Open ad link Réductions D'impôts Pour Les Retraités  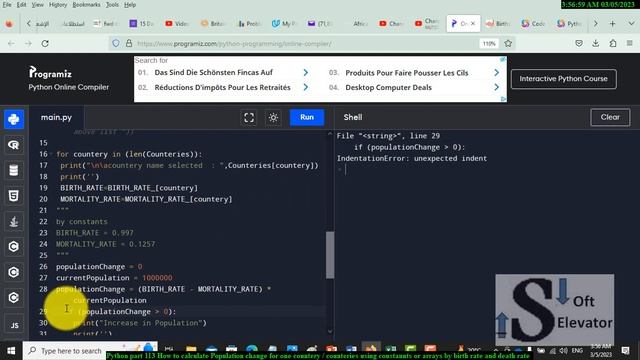click(x=222, y=87)
